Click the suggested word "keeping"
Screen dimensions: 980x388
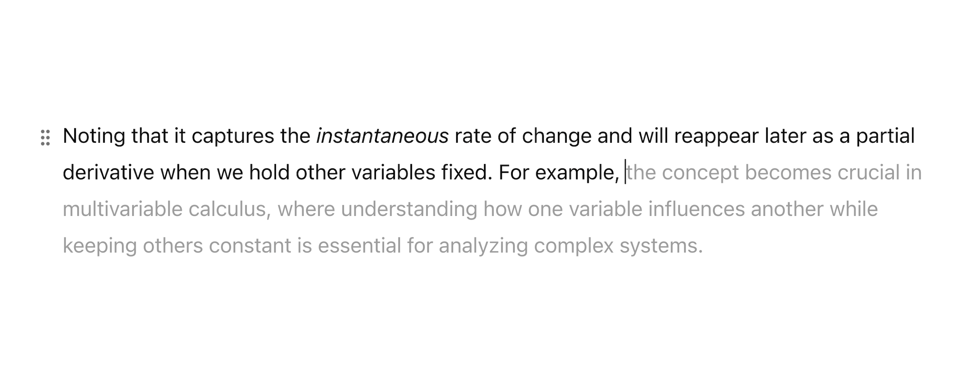tap(100, 246)
